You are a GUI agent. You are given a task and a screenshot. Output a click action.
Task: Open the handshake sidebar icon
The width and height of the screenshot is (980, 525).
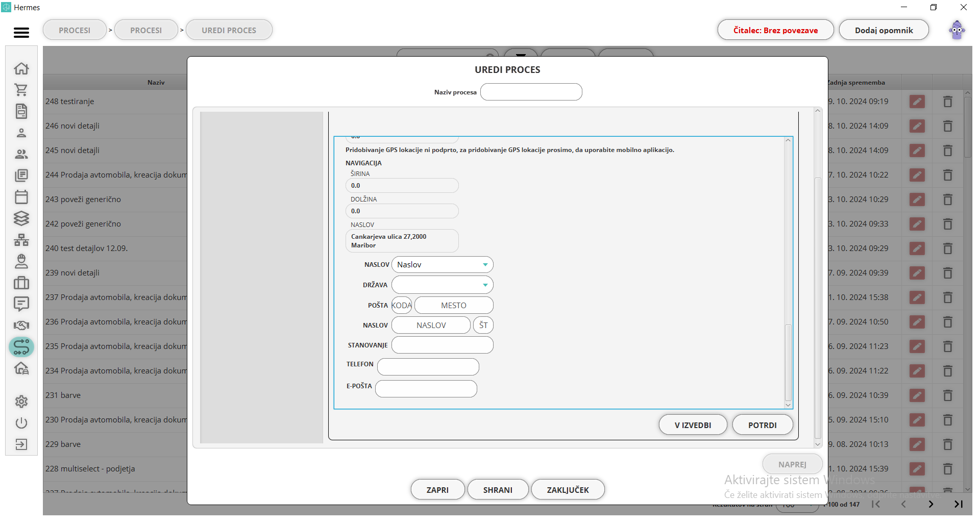[x=21, y=326]
